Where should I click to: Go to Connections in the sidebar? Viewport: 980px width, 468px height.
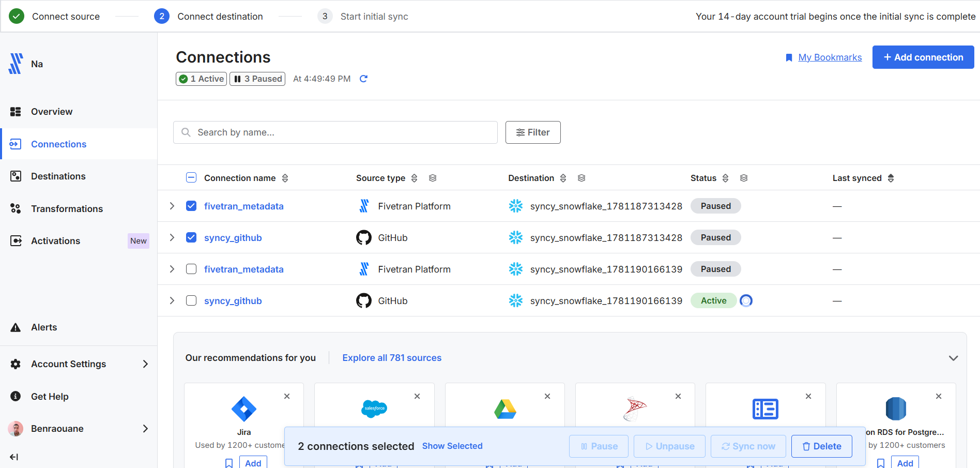pos(79,144)
